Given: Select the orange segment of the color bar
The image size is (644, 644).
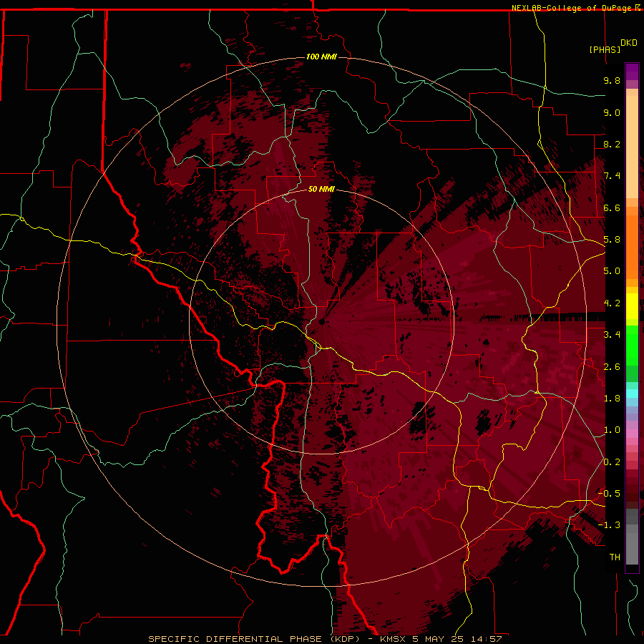Looking at the screenshot, I should (x=632, y=248).
